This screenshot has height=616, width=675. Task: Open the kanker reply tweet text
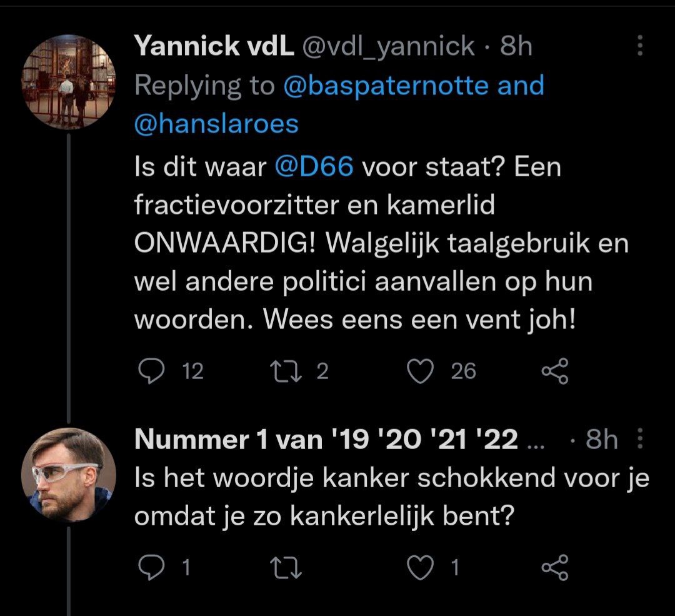pyautogui.click(x=387, y=498)
